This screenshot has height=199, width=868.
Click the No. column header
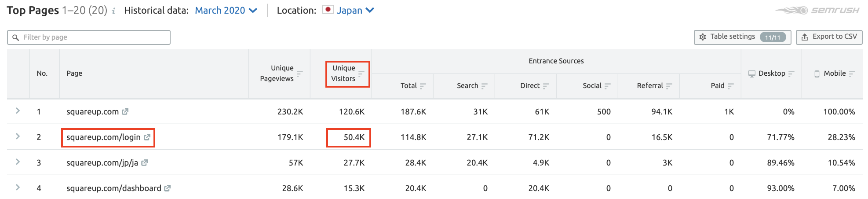[42, 74]
